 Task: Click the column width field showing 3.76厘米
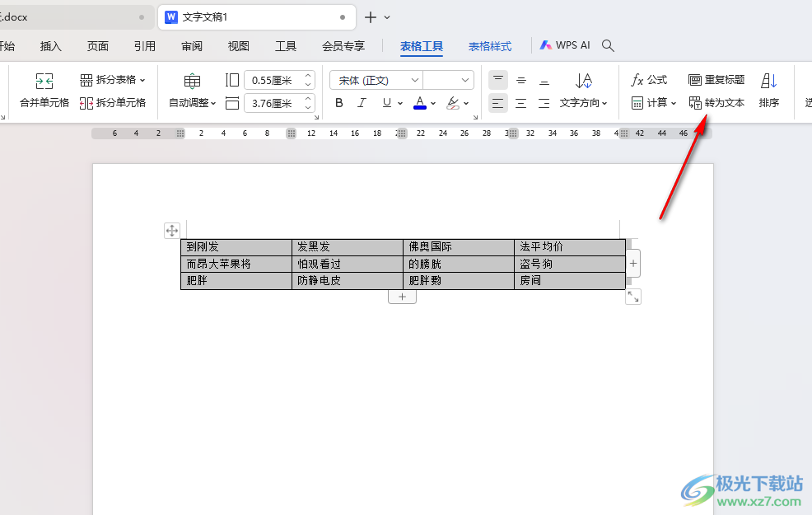(x=273, y=103)
